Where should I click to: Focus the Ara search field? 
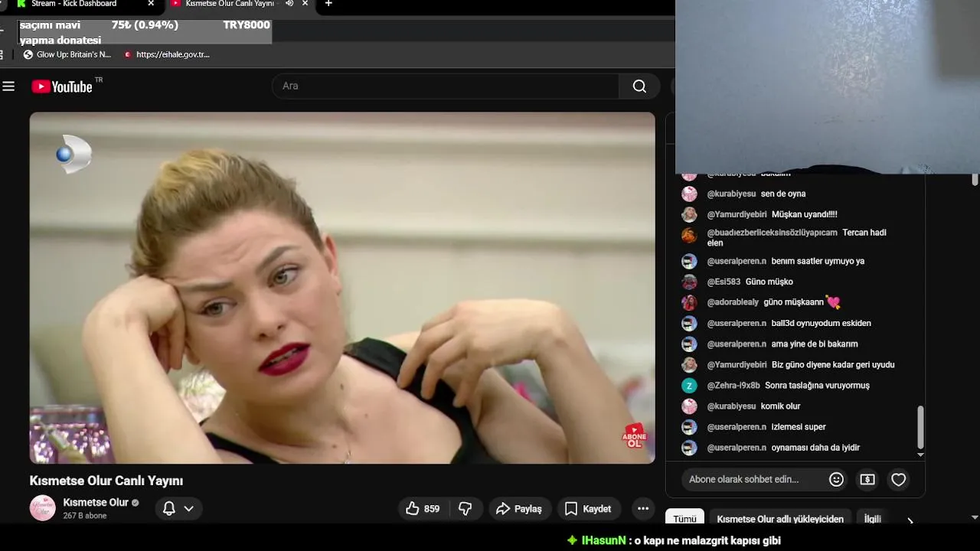coord(446,86)
